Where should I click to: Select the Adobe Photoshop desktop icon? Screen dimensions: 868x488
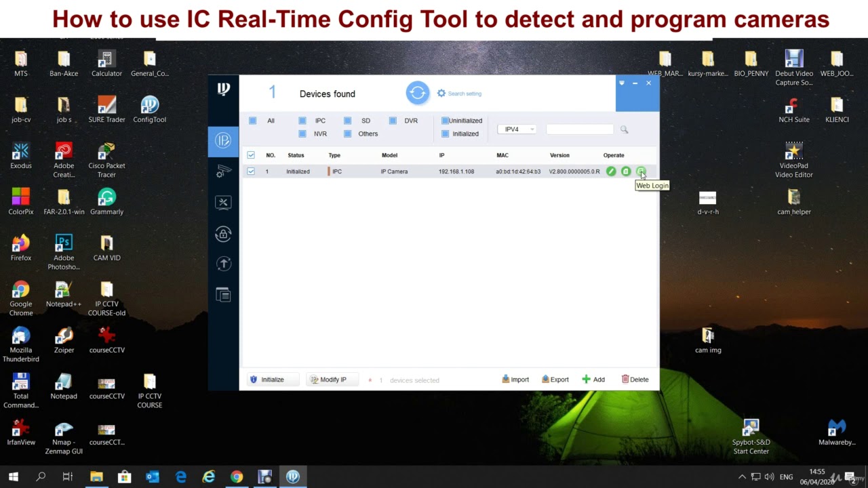point(64,252)
